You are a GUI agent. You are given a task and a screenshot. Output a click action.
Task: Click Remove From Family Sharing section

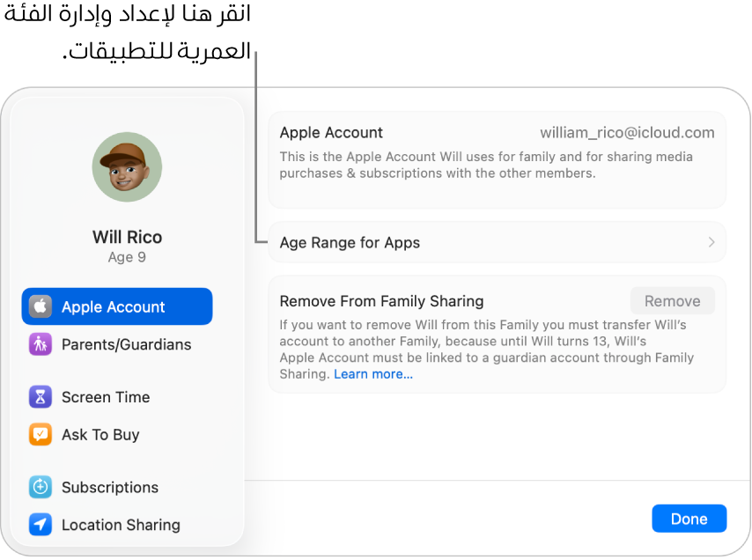[x=381, y=300]
